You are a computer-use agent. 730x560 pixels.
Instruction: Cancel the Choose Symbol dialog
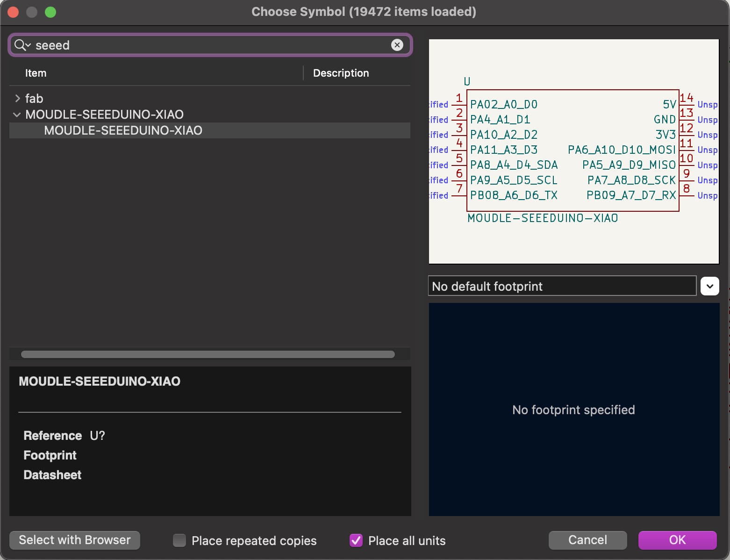(x=587, y=540)
